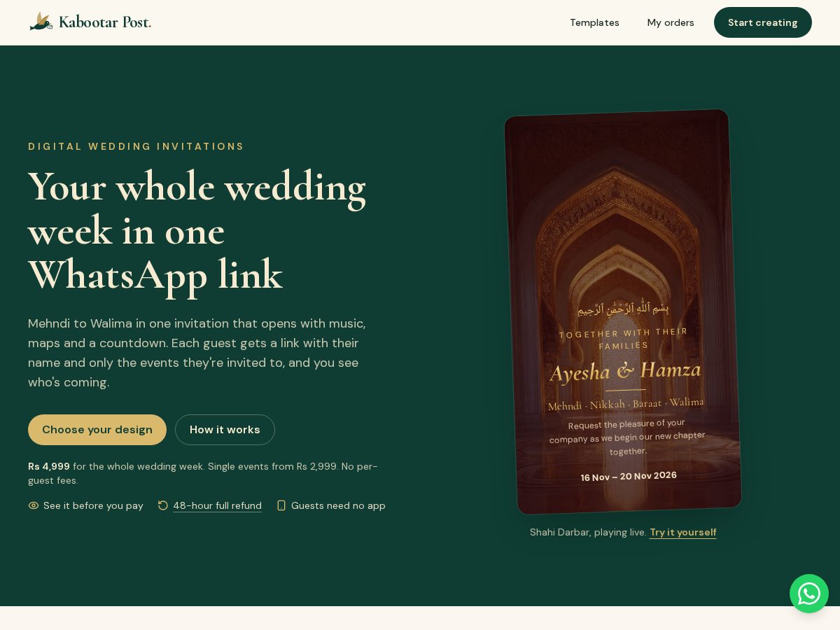Click the Rs 4,999 price text

click(x=49, y=466)
